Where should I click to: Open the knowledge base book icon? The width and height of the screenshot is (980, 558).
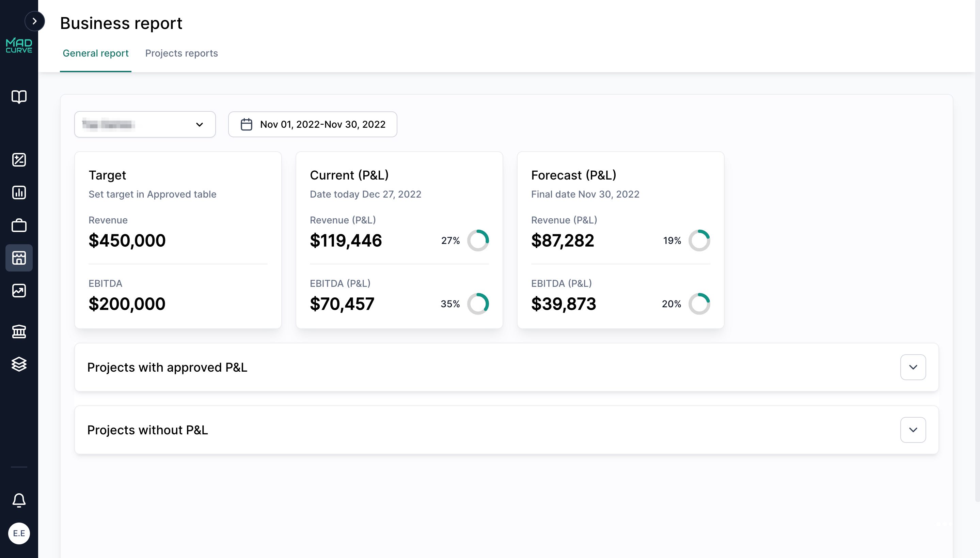19,97
